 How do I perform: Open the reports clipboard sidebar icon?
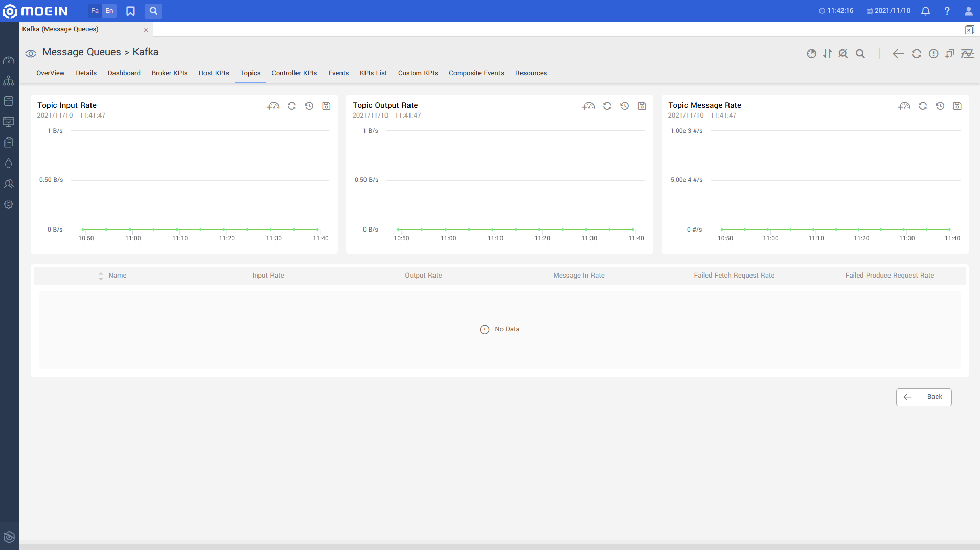tap(9, 143)
